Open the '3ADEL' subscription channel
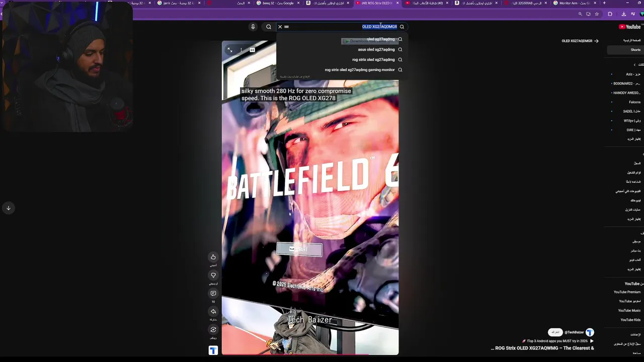Image resolution: width=644 pixels, height=362 pixels. [631, 111]
